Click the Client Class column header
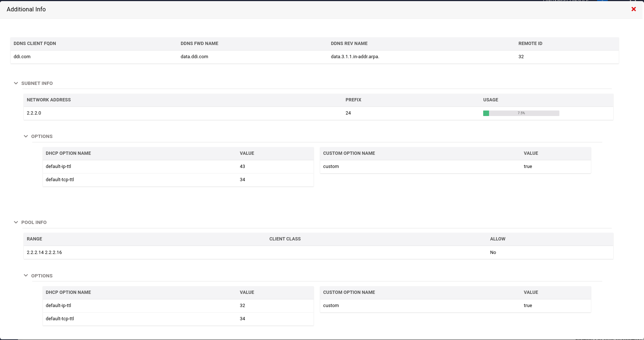The width and height of the screenshot is (644, 340). pyautogui.click(x=285, y=239)
